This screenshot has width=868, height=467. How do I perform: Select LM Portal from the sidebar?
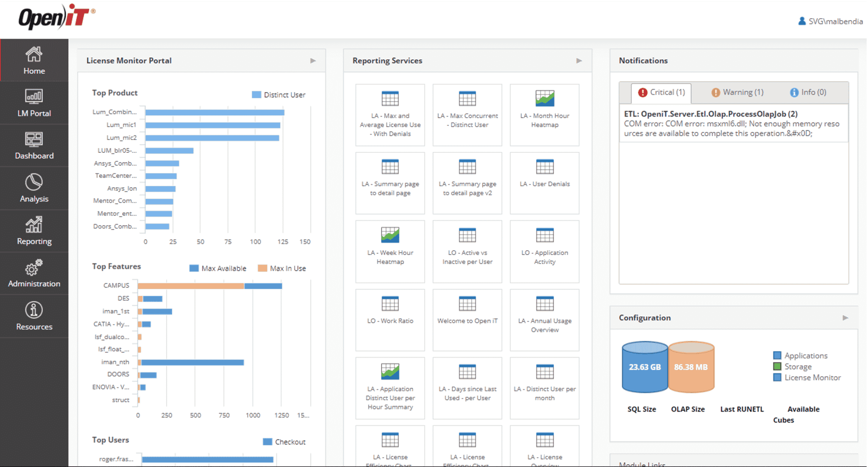(34, 103)
